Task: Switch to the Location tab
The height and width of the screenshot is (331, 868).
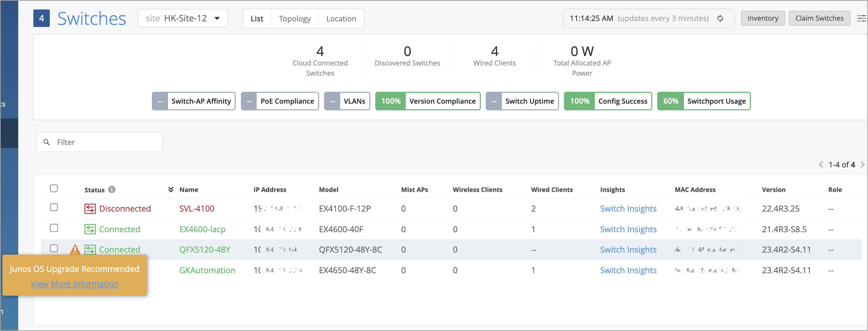Action: pos(341,19)
